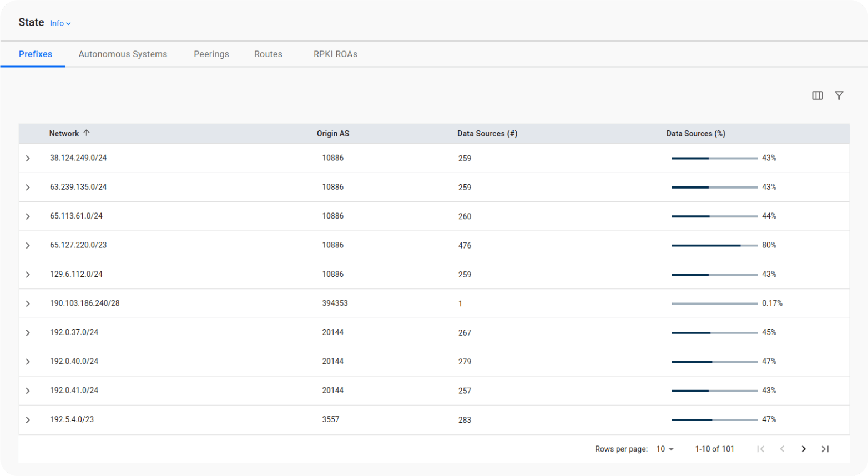The width and height of the screenshot is (868, 476).
Task: Expand details for 192.5.4.0/23
Action: tap(28, 420)
